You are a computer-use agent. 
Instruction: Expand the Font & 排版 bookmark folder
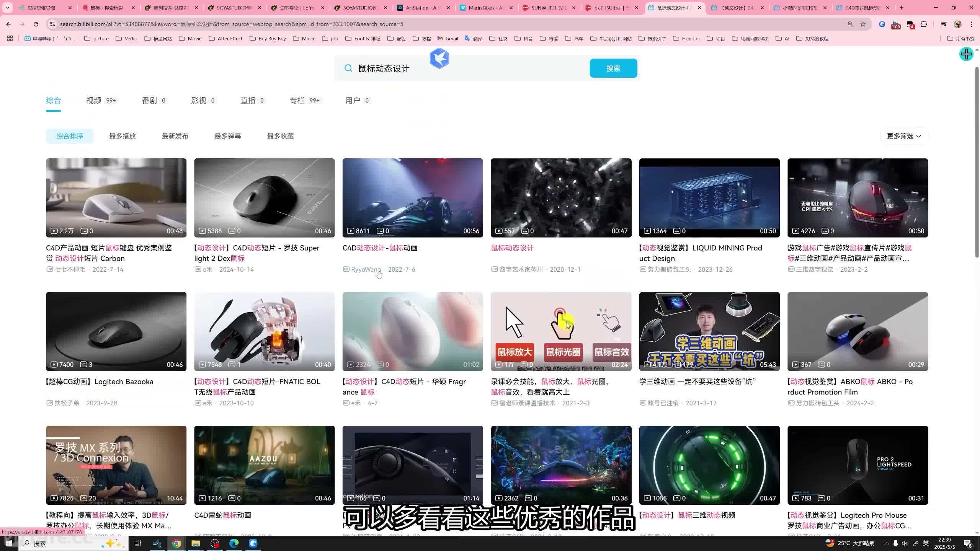[363, 38]
